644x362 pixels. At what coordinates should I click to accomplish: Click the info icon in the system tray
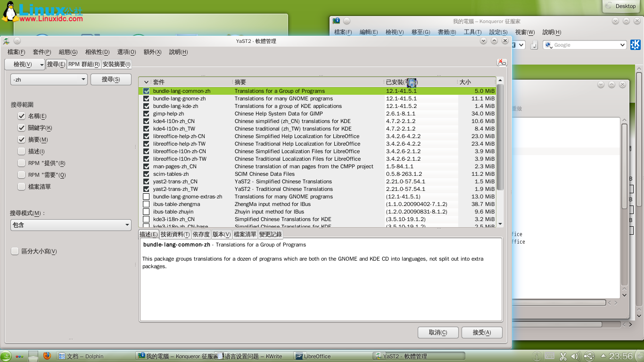(537, 356)
